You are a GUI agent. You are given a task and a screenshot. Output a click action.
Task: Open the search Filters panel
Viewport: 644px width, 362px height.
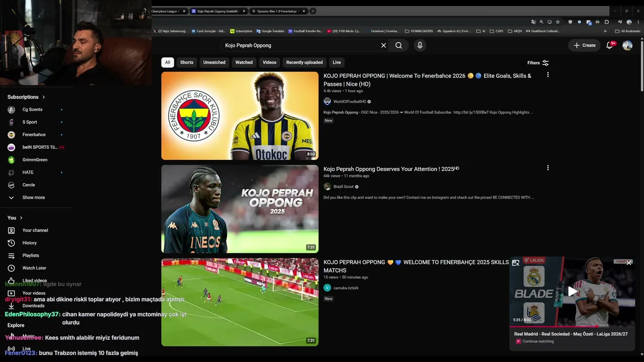pyautogui.click(x=538, y=63)
